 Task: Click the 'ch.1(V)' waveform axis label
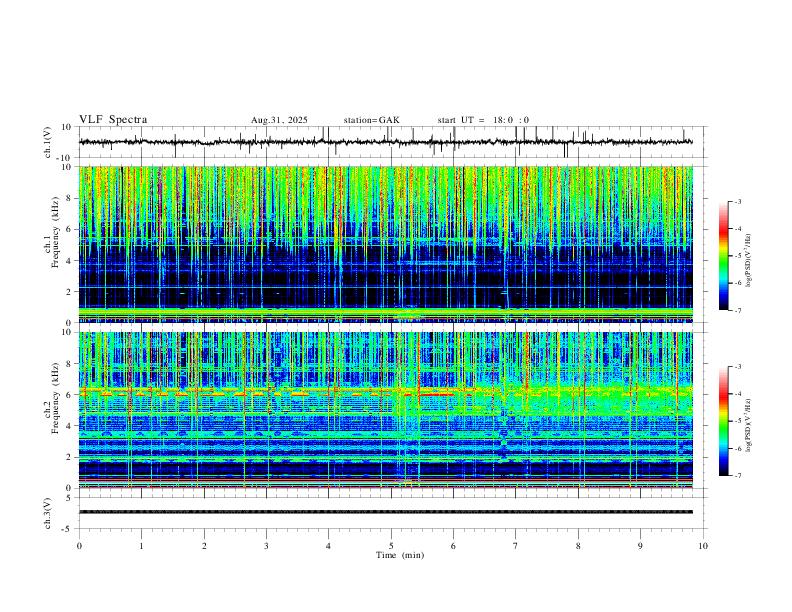tap(48, 142)
